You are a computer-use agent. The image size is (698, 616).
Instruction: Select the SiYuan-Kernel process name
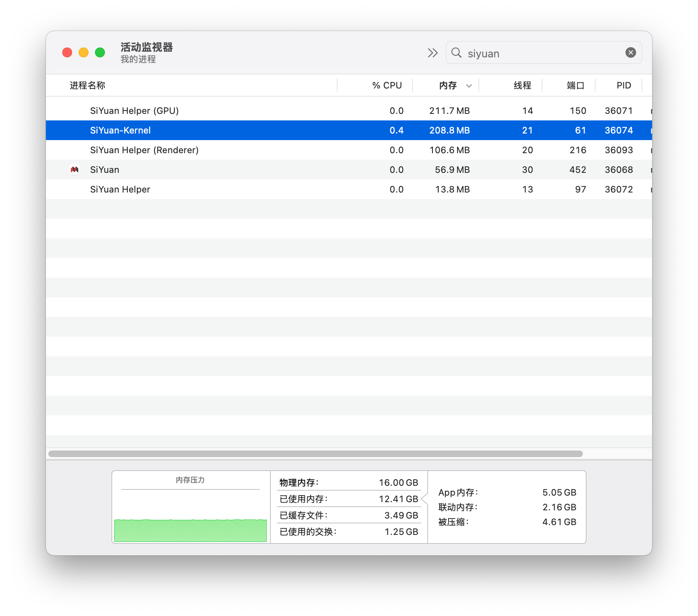click(120, 130)
